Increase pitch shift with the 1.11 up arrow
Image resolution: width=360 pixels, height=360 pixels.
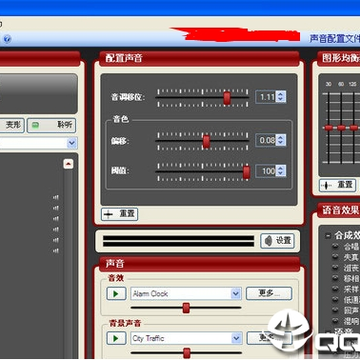[281, 94]
